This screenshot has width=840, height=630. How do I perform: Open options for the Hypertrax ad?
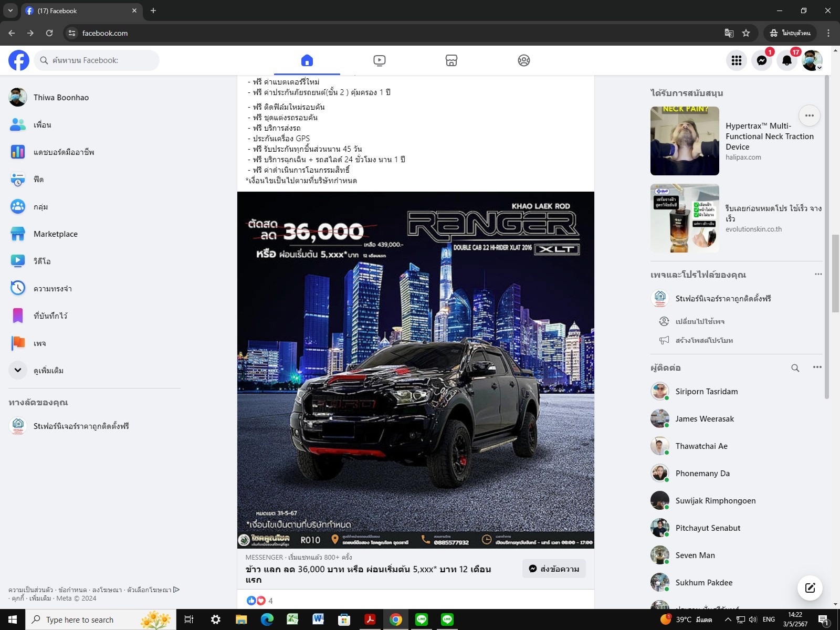click(809, 115)
